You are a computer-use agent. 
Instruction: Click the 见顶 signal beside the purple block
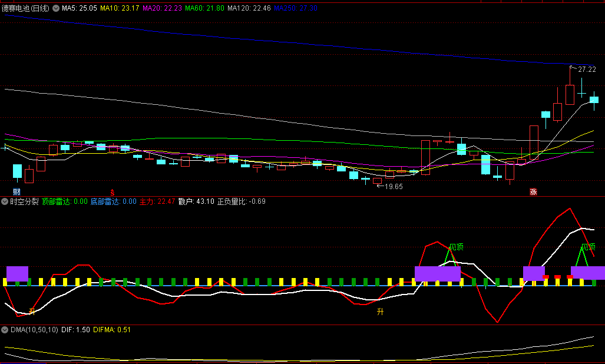[457, 247]
